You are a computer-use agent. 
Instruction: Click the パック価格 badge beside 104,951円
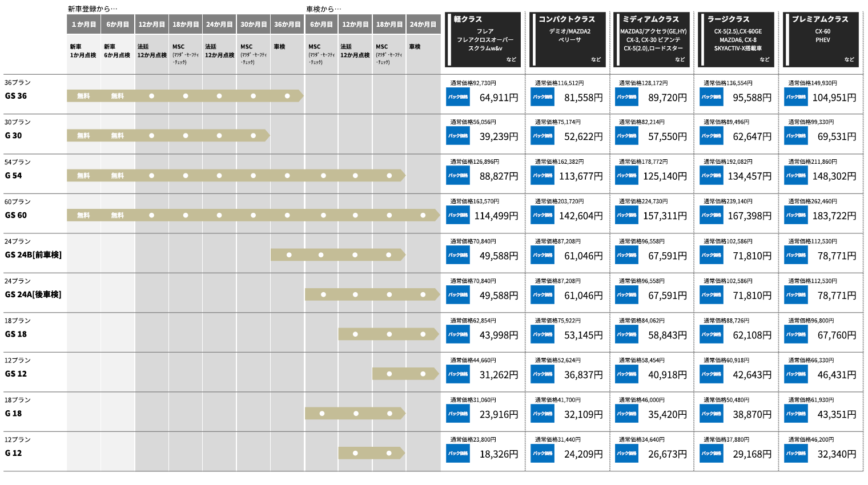pyautogui.click(x=796, y=97)
